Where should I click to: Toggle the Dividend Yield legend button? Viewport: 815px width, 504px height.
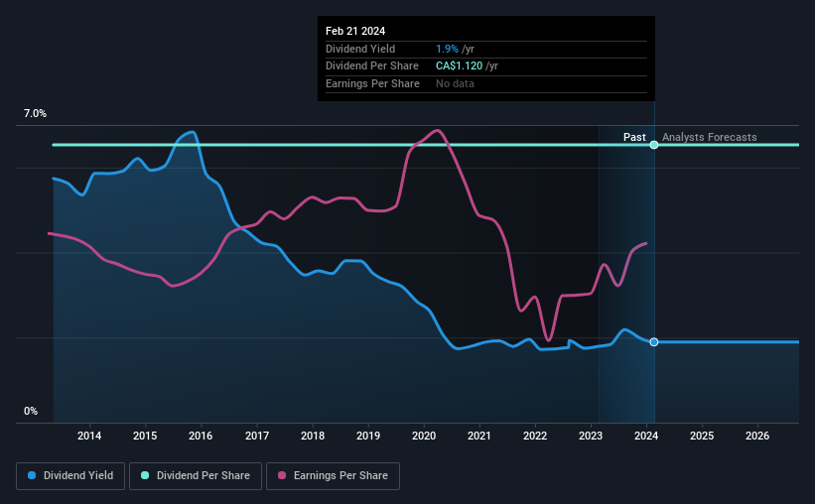click(70, 476)
